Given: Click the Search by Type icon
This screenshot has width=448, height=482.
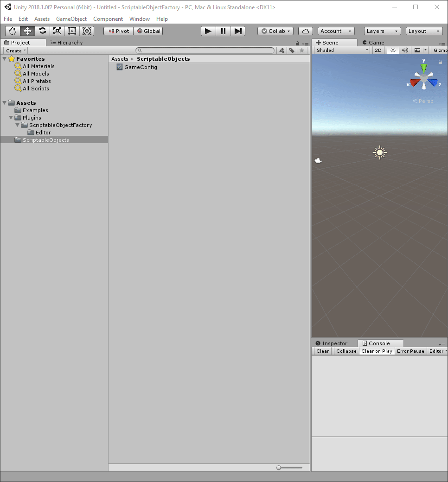Looking at the screenshot, I should click(x=282, y=51).
